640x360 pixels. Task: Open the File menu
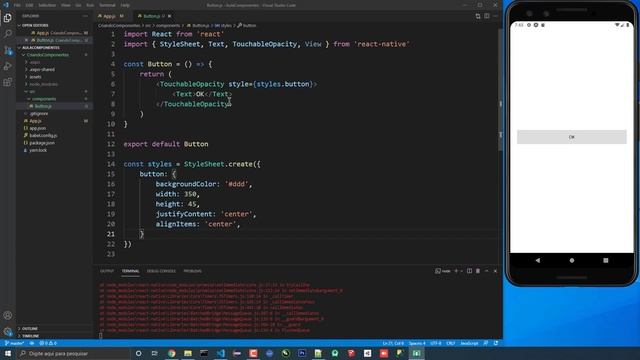point(17,5)
